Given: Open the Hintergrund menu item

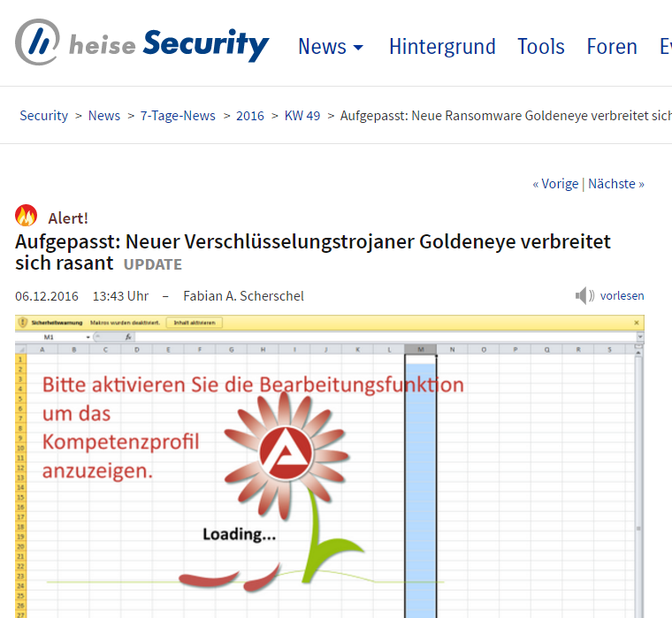Looking at the screenshot, I should tap(442, 47).
